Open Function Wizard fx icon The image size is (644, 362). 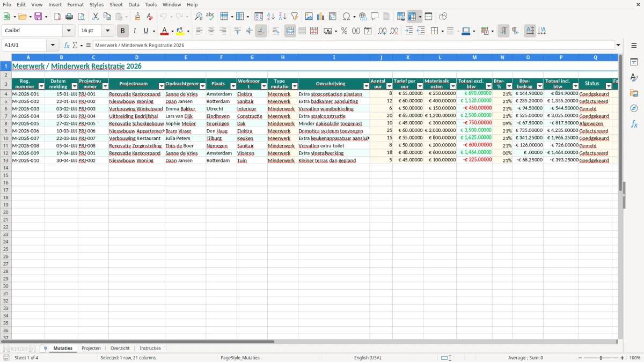tap(67, 45)
